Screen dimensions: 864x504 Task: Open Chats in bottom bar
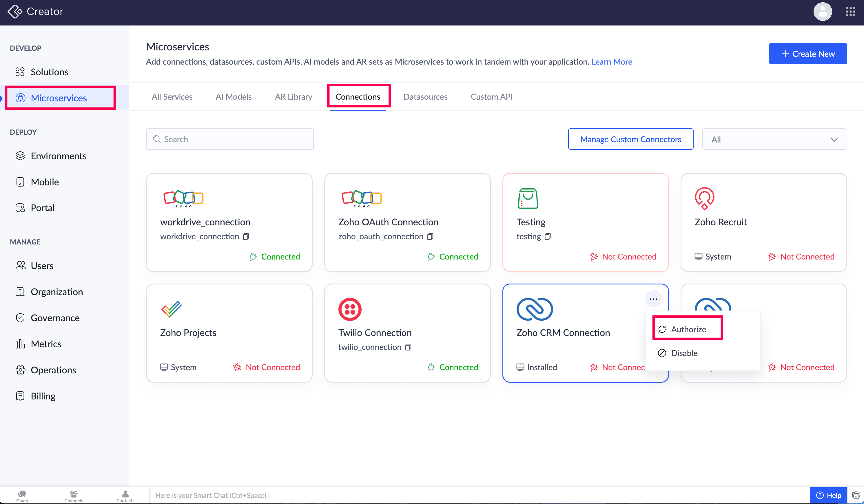point(22,496)
